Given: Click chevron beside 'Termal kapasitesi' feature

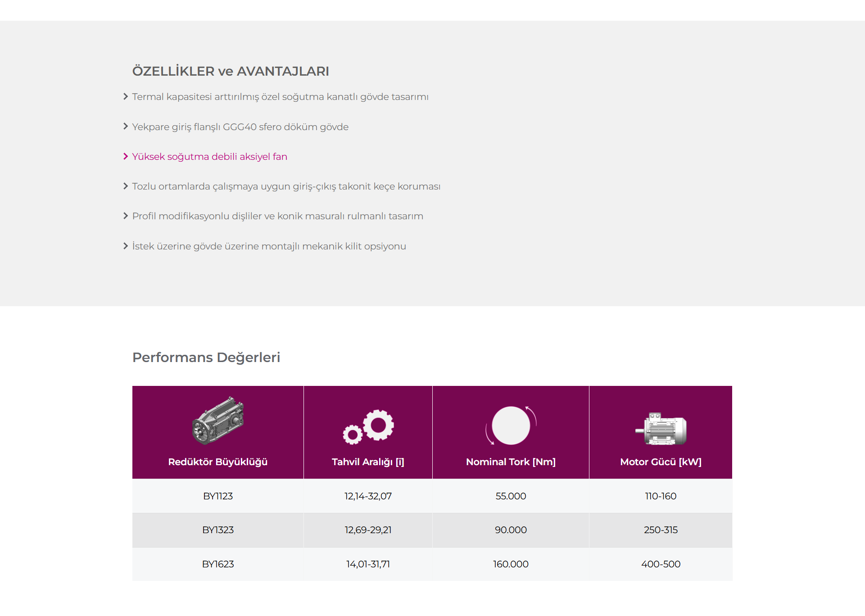Looking at the screenshot, I should click(x=126, y=97).
